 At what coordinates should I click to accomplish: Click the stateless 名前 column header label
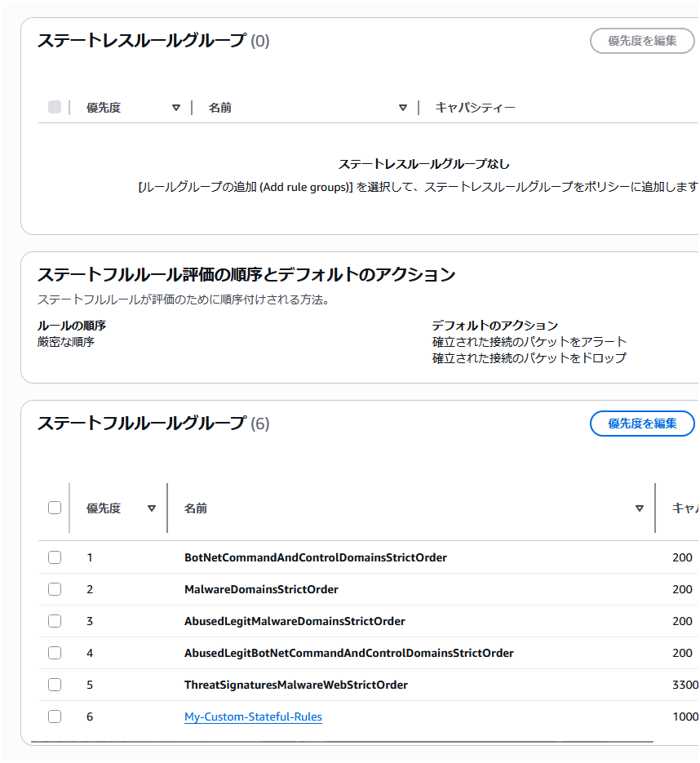[x=220, y=108]
